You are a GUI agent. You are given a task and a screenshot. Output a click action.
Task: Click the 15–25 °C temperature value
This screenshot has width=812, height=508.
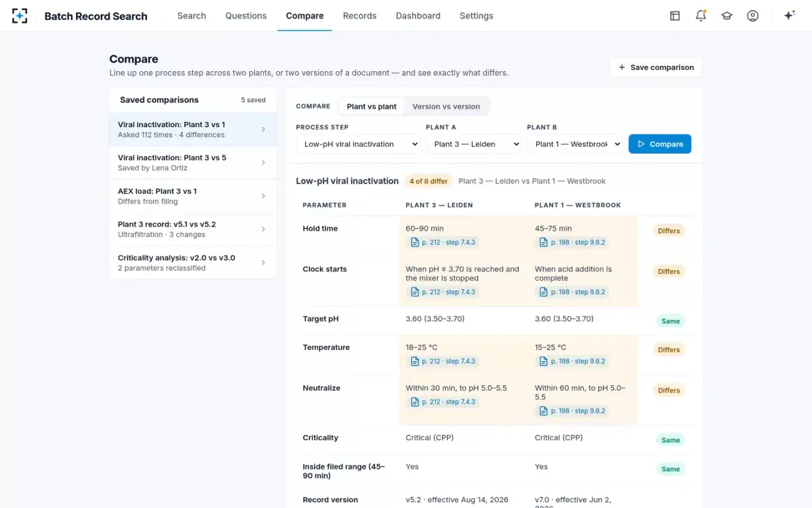[551, 347]
